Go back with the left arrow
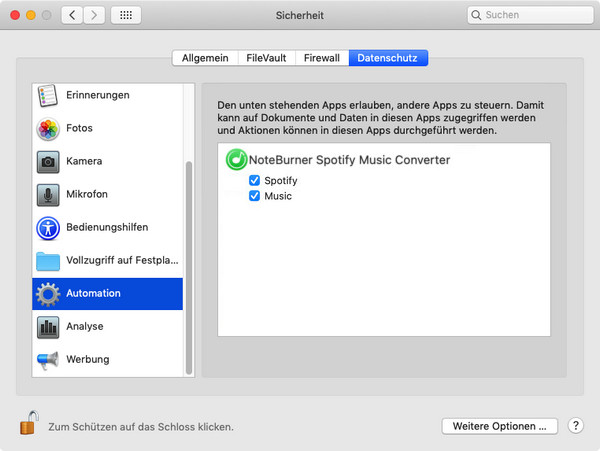600x451 pixels. pyautogui.click(x=72, y=15)
